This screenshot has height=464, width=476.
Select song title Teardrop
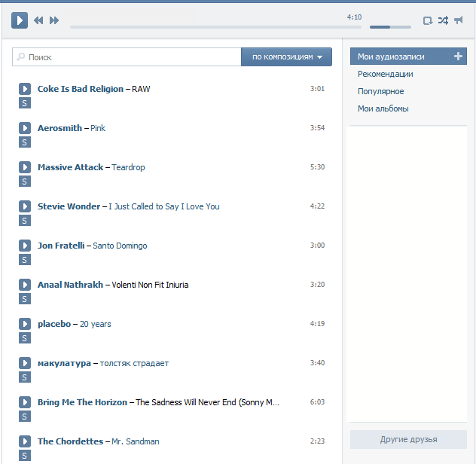(128, 168)
